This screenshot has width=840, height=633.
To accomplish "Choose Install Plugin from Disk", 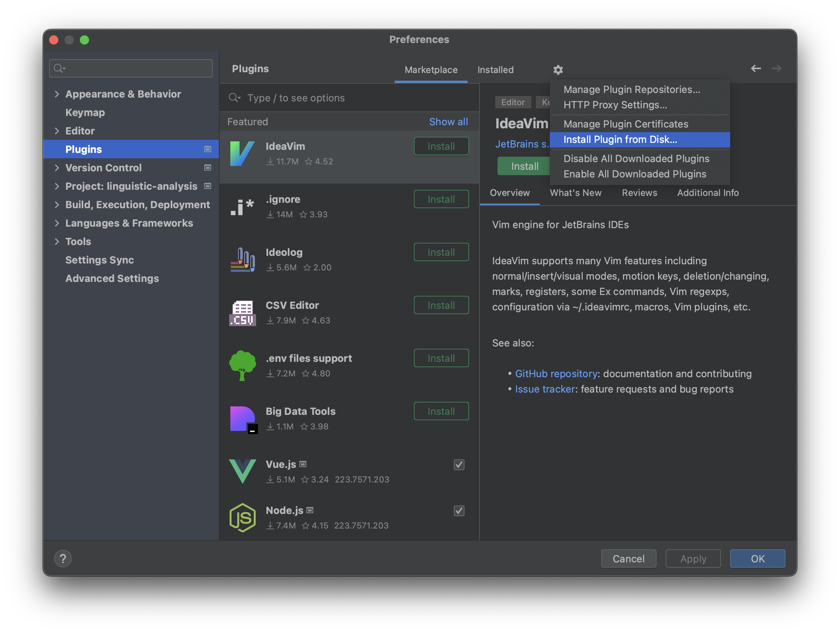I will point(620,139).
